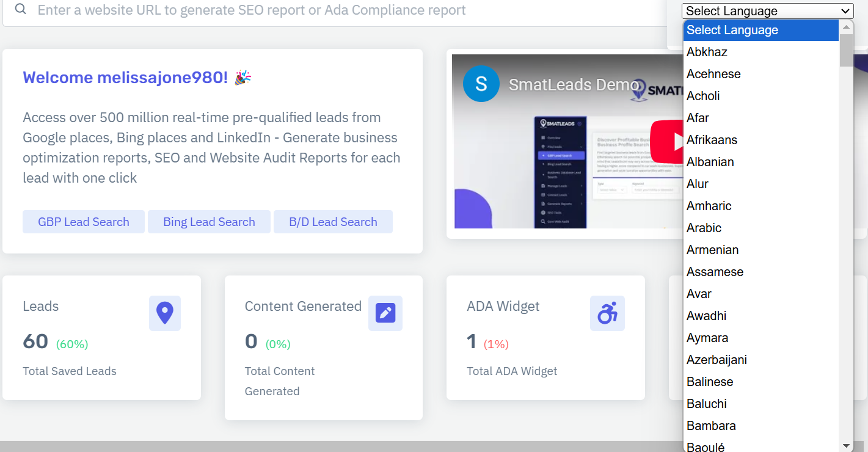Pick Armenian from the language options
The height and width of the screenshot is (452, 868).
pyautogui.click(x=712, y=250)
